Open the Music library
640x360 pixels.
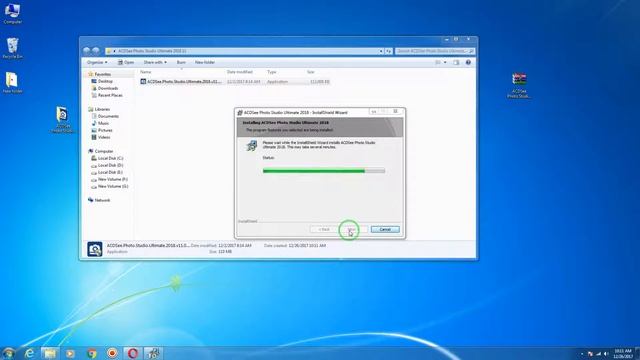click(x=103, y=123)
